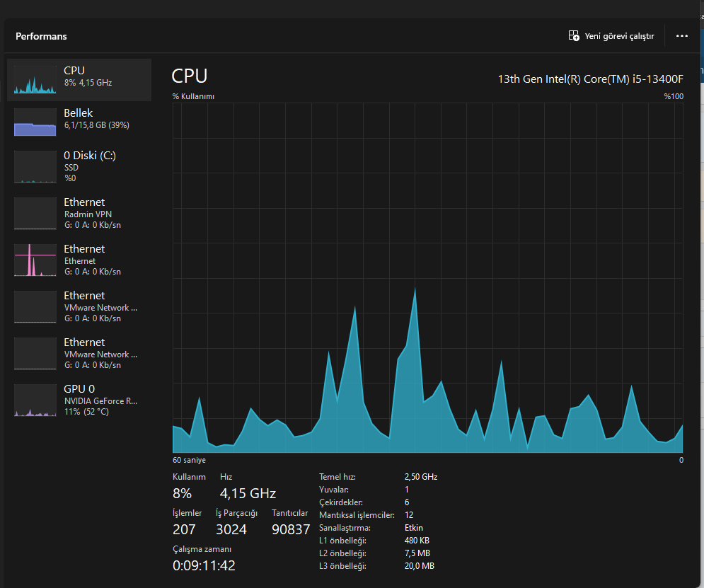The width and height of the screenshot is (704, 588).
Task: Click the 'Yeni görevi çalıştır' run-task icon
Action: pyautogui.click(x=573, y=36)
